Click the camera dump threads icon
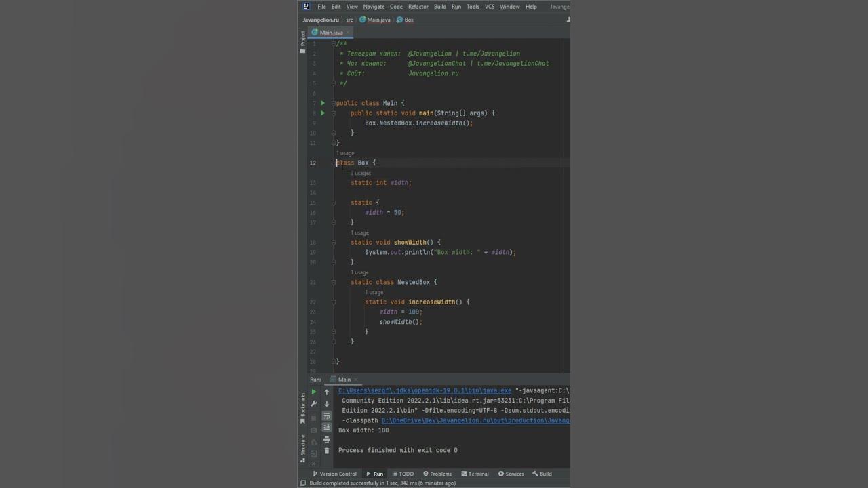Image resolution: width=868 pixels, height=488 pixels. (x=313, y=430)
